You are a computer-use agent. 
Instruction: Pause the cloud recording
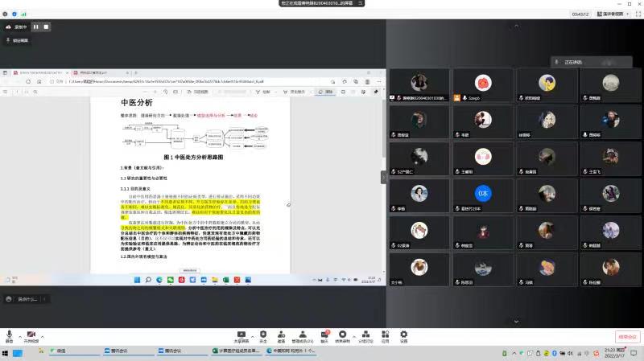35,27
